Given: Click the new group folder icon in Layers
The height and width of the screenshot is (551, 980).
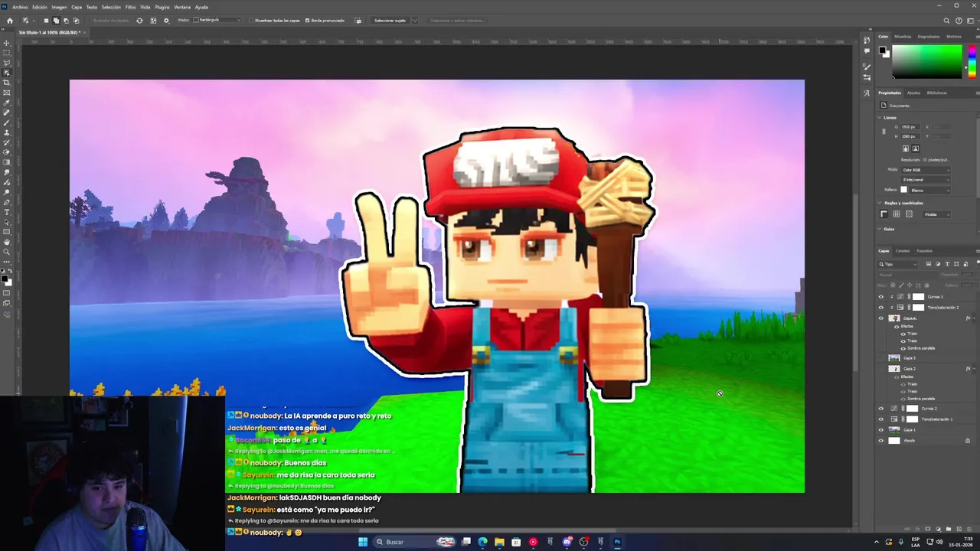Looking at the screenshot, I should pyautogui.click(x=949, y=529).
